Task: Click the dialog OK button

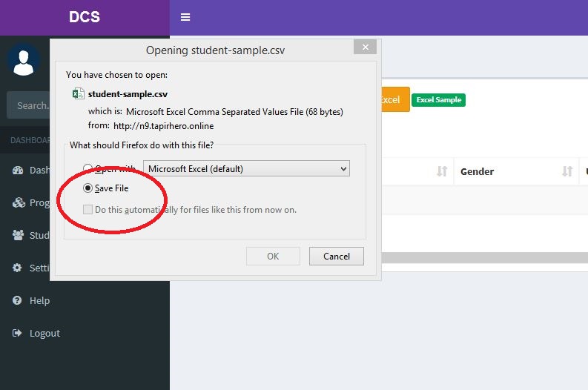Action: 273,257
